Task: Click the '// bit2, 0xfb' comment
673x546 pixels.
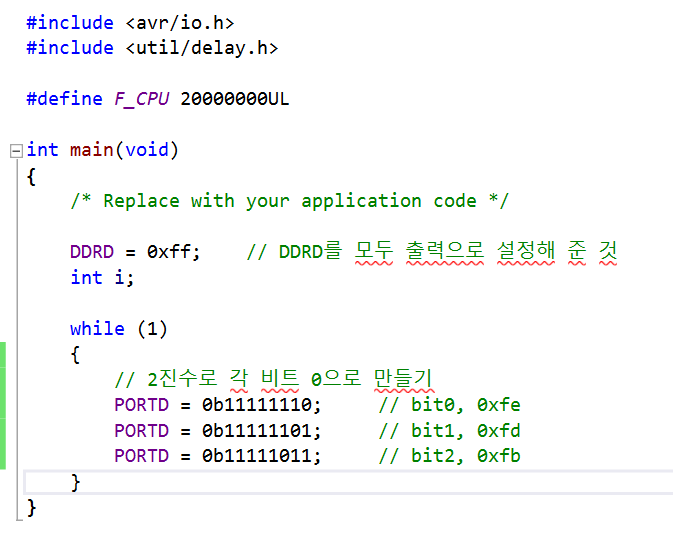Action: (450, 456)
